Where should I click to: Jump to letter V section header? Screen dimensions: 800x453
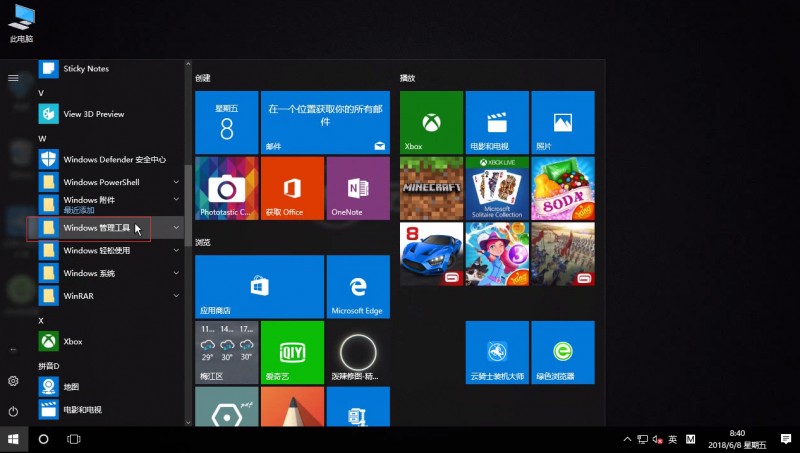[41, 93]
